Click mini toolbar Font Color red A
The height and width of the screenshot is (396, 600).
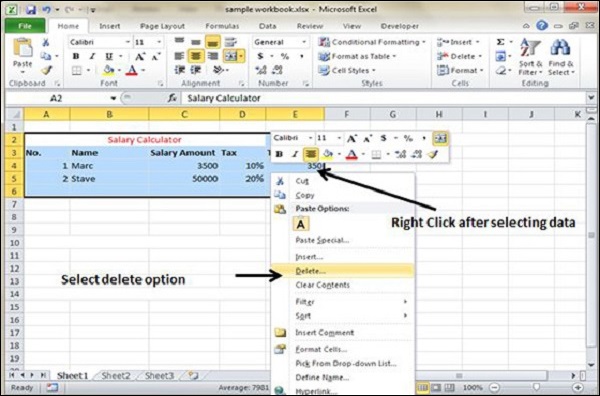pyautogui.click(x=351, y=154)
